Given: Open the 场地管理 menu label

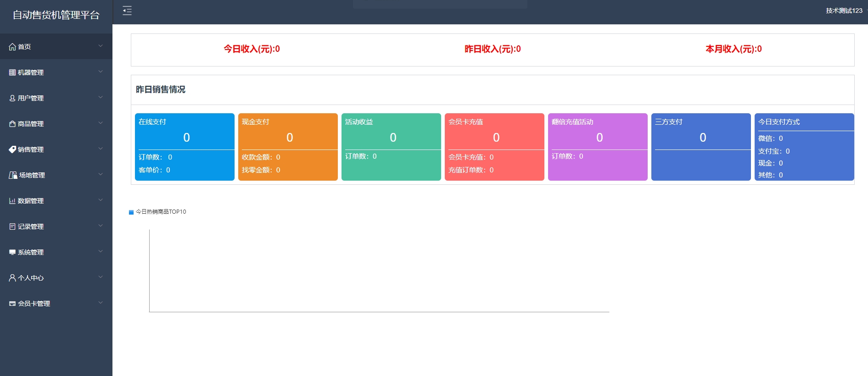Looking at the screenshot, I should coord(32,175).
